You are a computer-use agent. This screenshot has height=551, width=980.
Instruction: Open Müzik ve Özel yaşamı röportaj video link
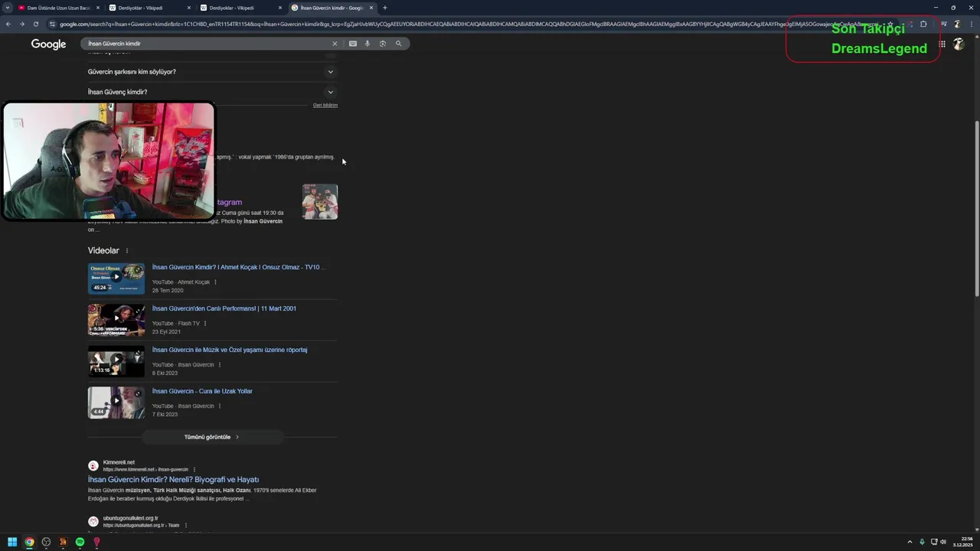230,350
